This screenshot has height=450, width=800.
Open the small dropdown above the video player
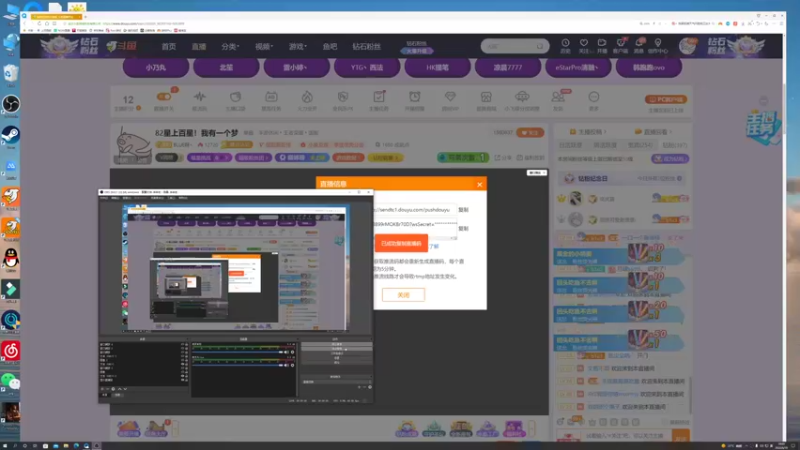(x=537, y=173)
